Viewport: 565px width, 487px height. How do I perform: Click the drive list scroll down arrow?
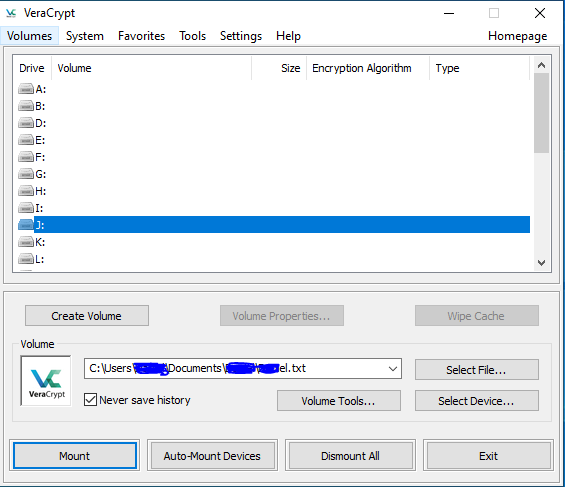click(541, 263)
